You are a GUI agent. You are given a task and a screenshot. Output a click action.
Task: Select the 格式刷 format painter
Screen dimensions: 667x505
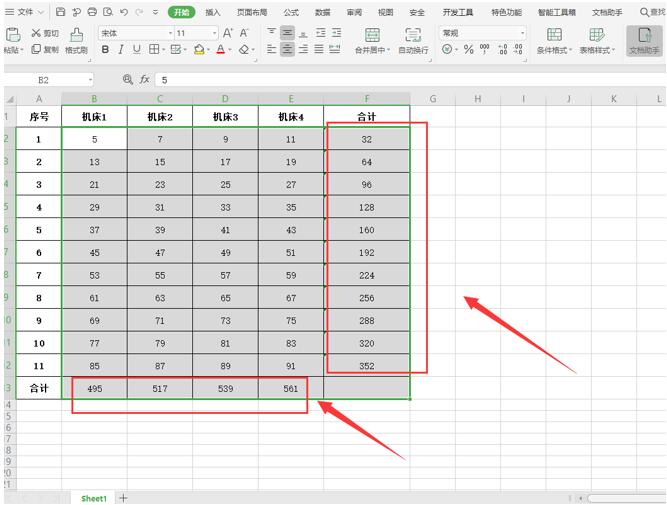pos(77,41)
